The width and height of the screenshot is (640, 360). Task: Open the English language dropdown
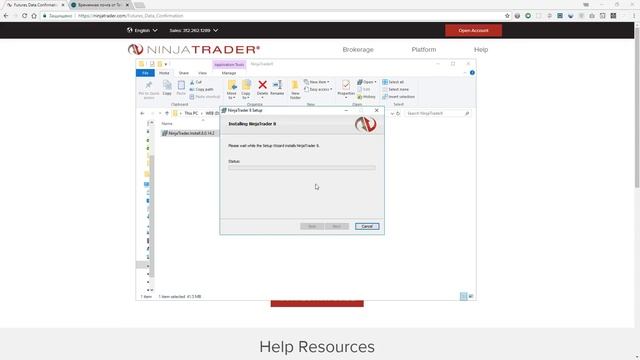point(142,30)
